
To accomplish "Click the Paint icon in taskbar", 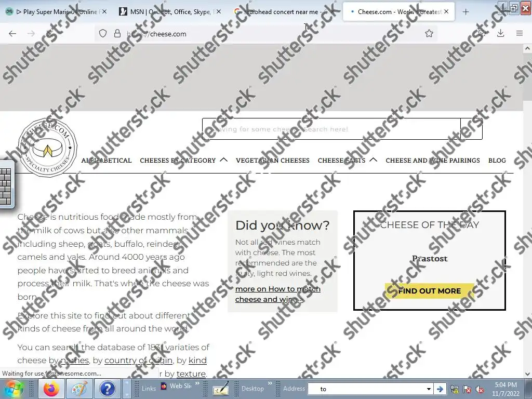I will (x=79, y=389).
